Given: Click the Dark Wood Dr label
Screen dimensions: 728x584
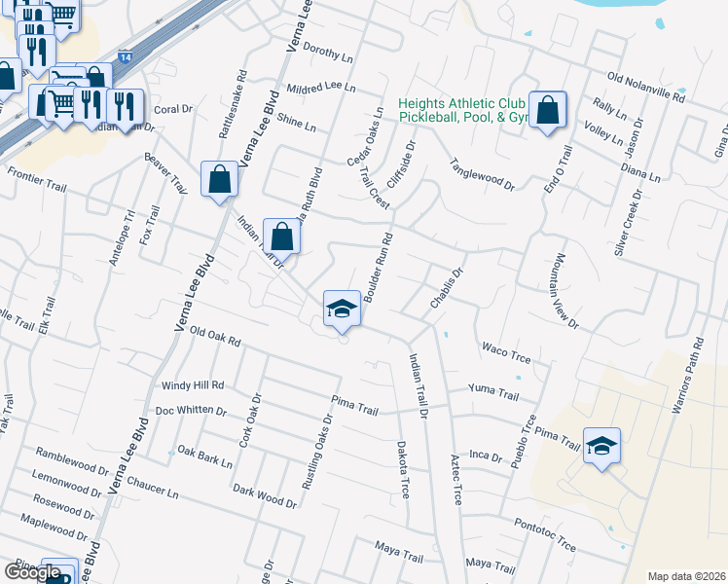Looking at the screenshot, I should pyautogui.click(x=265, y=496).
